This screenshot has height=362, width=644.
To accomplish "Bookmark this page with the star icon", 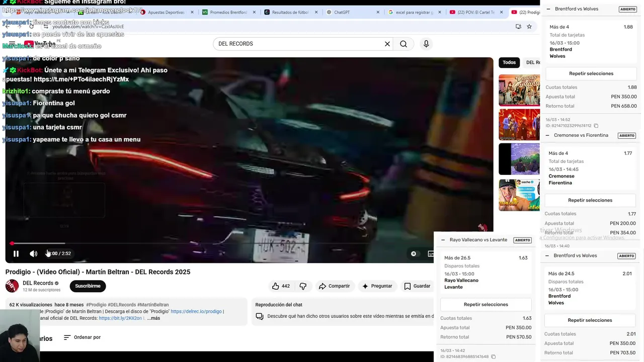I will coord(529,27).
